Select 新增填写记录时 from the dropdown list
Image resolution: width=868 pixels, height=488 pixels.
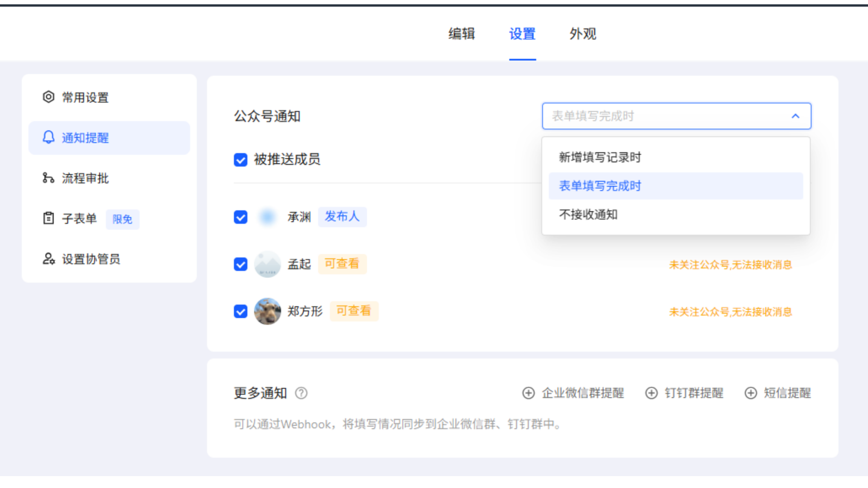600,157
